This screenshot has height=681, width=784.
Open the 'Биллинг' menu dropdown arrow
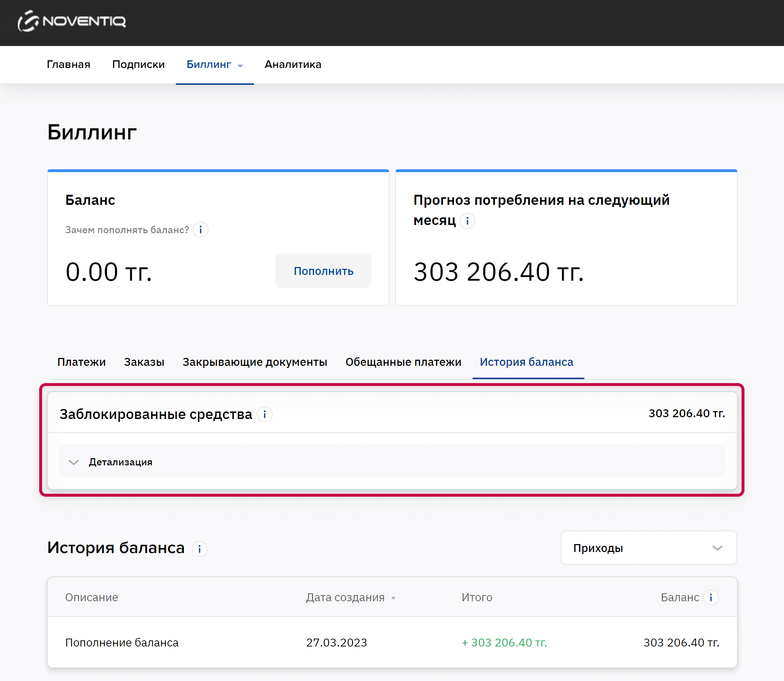point(240,66)
